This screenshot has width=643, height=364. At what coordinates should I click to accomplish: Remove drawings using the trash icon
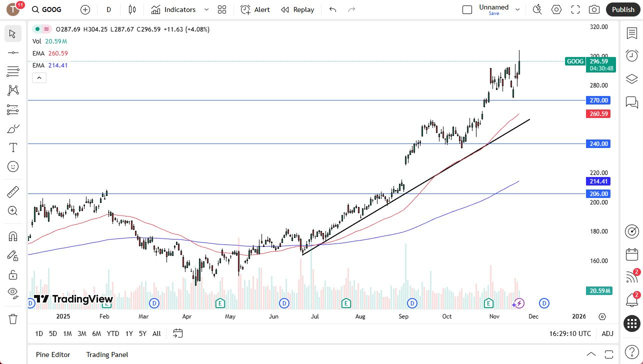(x=13, y=318)
